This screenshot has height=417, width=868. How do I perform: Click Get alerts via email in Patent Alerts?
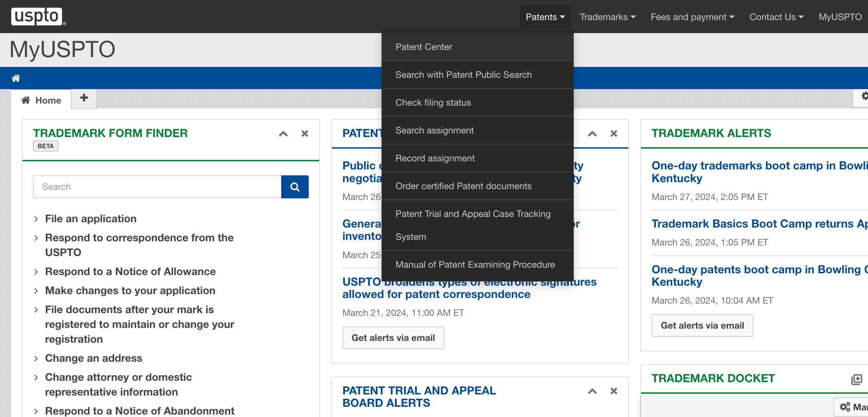pos(393,338)
